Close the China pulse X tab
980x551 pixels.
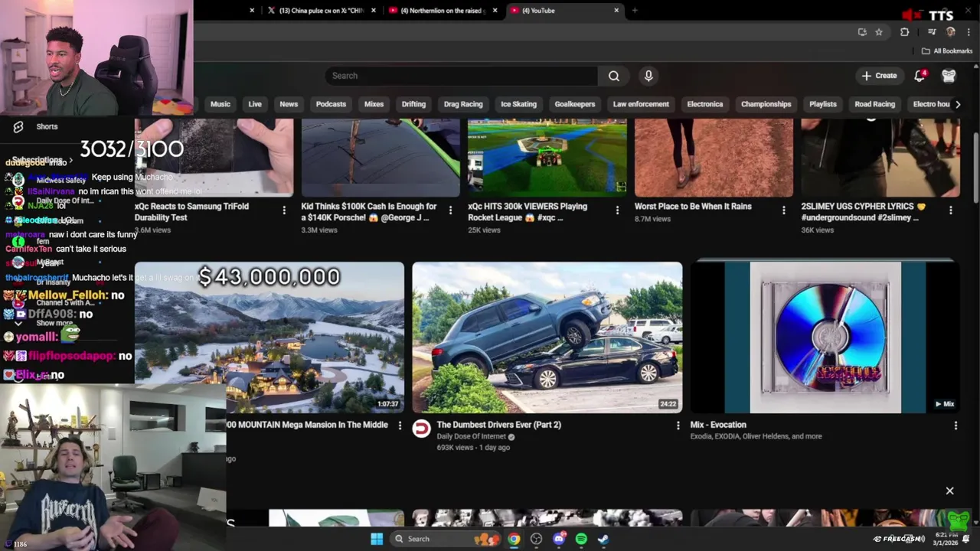tap(374, 11)
